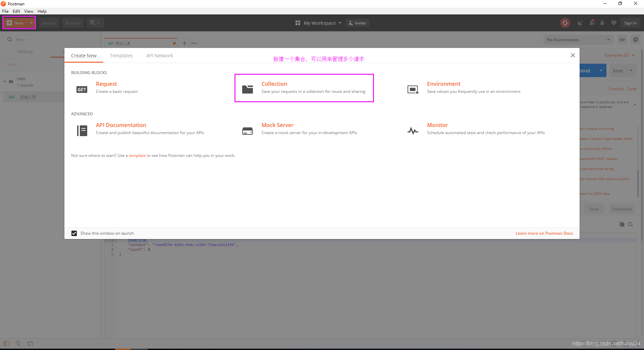The image size is (644, 350).
Task: Open the satellite interceptor icon
Action: pos(580,23)
